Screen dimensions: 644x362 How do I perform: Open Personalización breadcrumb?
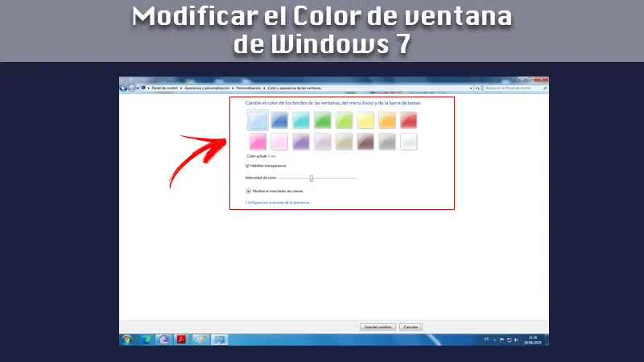[x=248, y=88]
